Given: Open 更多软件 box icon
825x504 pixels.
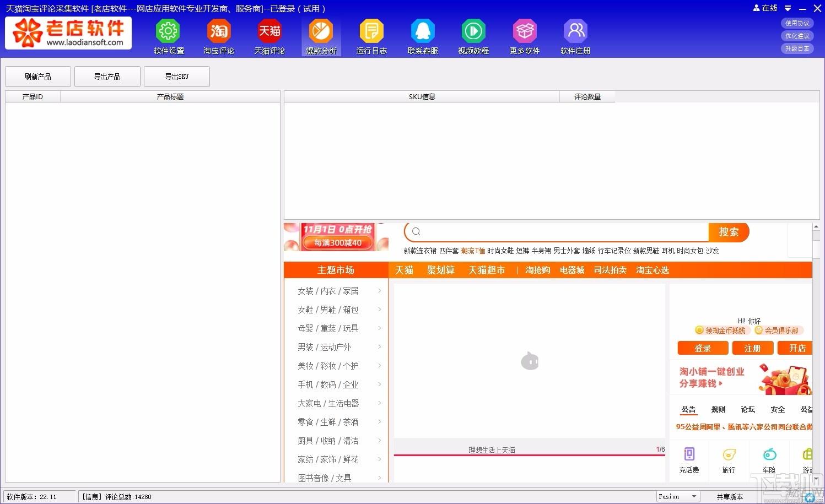Looking at the screenshot, I should click(x=525, y=31).
